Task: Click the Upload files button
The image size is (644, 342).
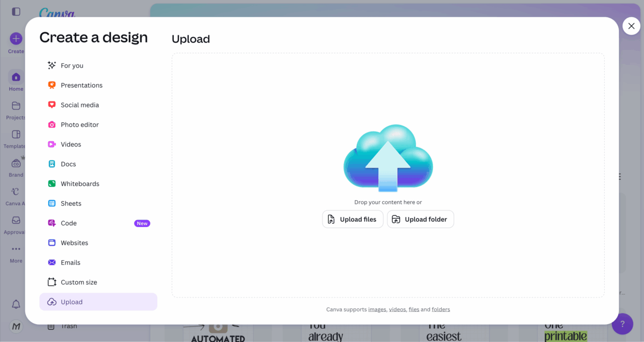Action: [x=353, y=219]
